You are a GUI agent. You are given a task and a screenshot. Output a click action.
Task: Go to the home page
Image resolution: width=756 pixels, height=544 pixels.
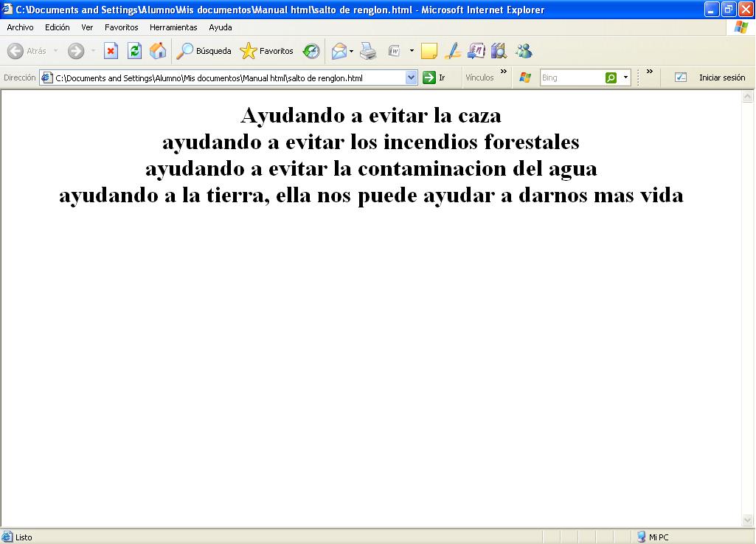click(x=158, y=51)
